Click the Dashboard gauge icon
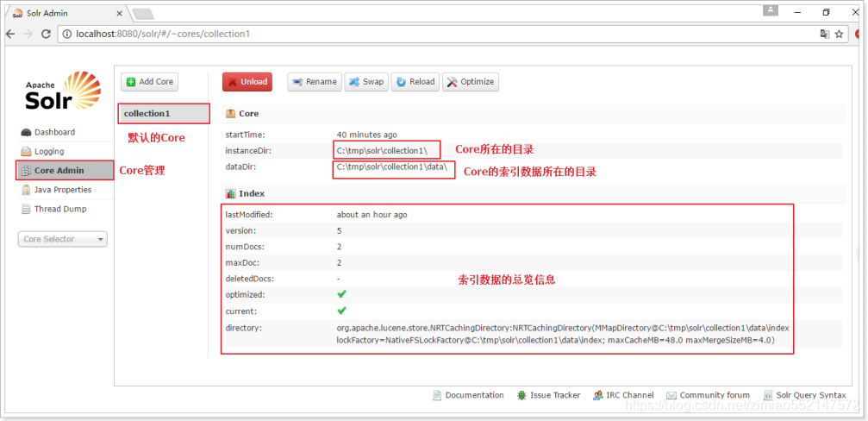The height and width of the screenshot is (421, 868). tap(26, 132)
